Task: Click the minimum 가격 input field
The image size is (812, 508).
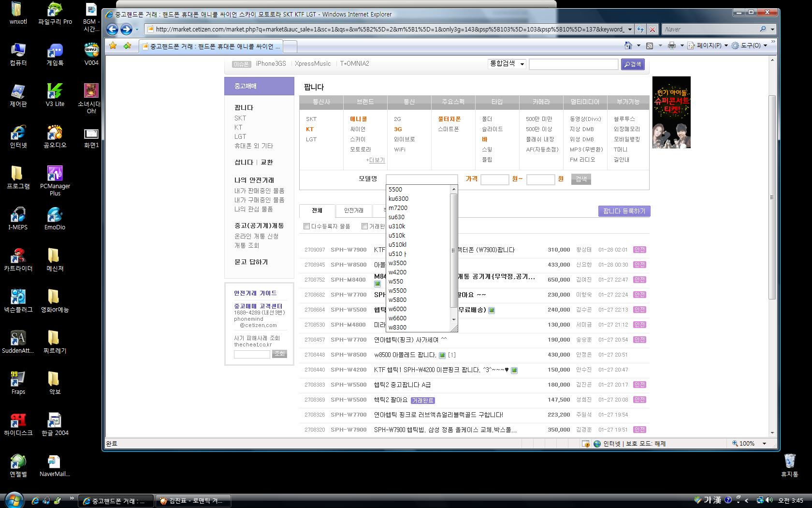Action: (494, 179)
